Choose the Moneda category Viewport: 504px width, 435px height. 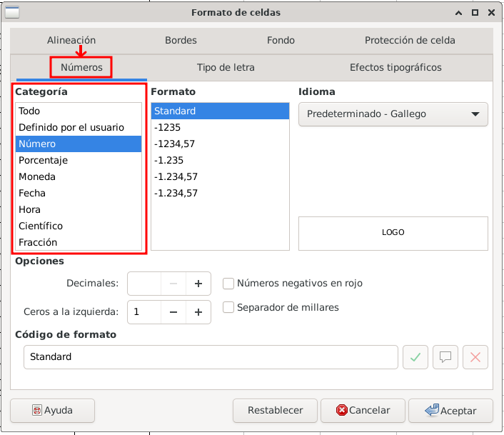[79, 176]
